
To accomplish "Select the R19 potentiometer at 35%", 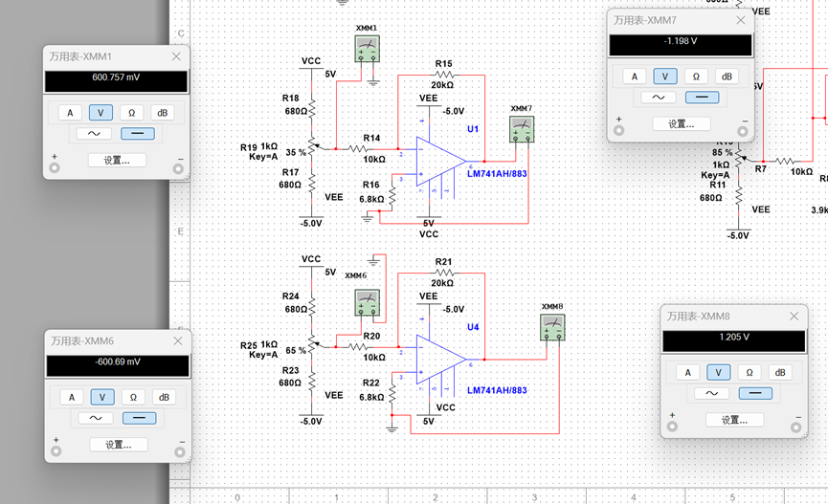I will coord(311,149).
